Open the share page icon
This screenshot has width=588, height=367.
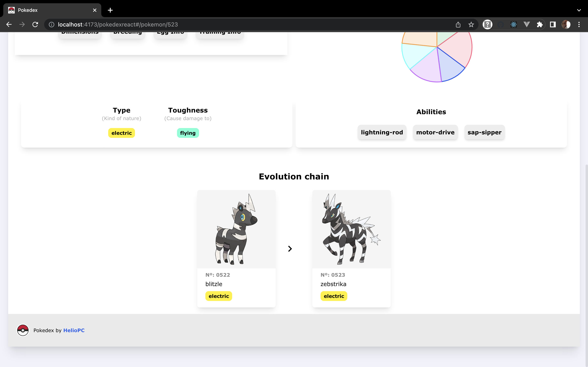(x=458, y=24)
